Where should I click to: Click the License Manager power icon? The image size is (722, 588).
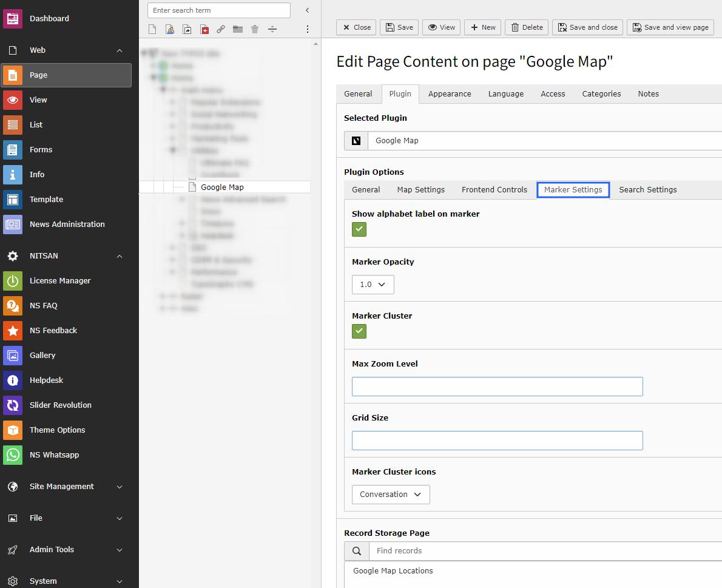pyautogui.click(x=12, y=281)
